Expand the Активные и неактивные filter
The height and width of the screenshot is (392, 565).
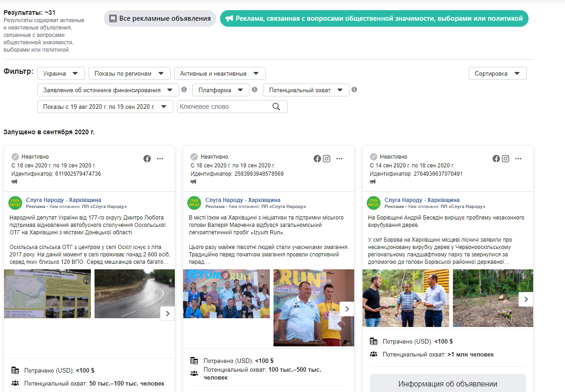point(220,73)
